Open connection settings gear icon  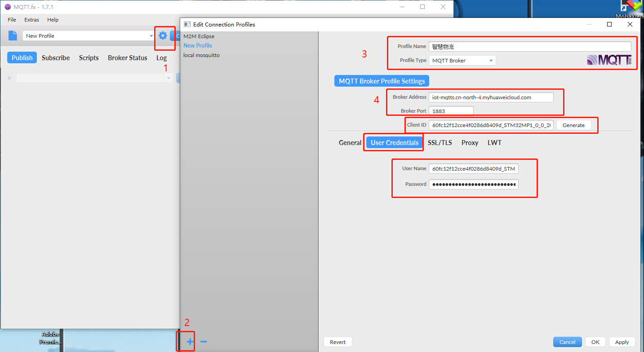click(163, 35)
